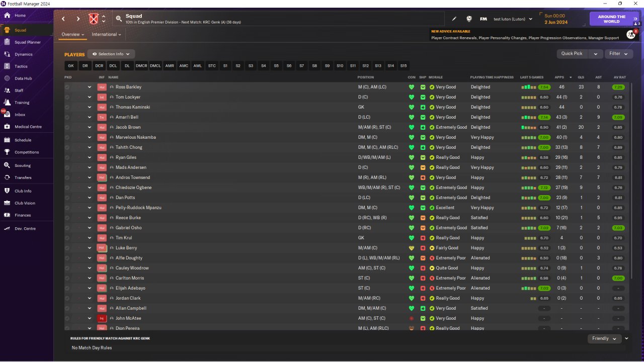Open the Quick Pick dropdown arrow

pyautogui.click(x=596, y=54)
